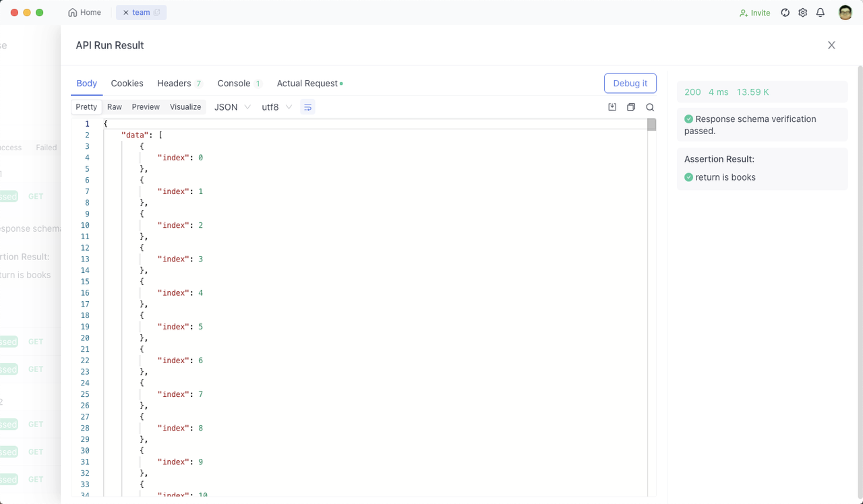863x504 pixels.
Task: Search in response body icon
Action: click(x=650, y=107)
